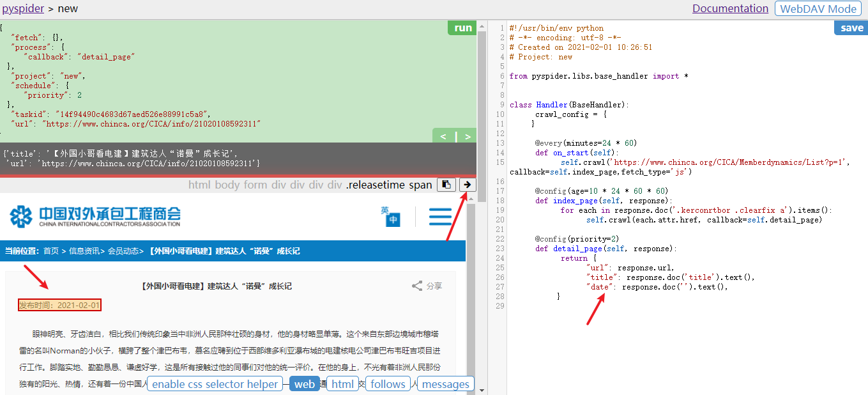
Task: Place cursor on the 'def index_page' line
Action: 604,201
